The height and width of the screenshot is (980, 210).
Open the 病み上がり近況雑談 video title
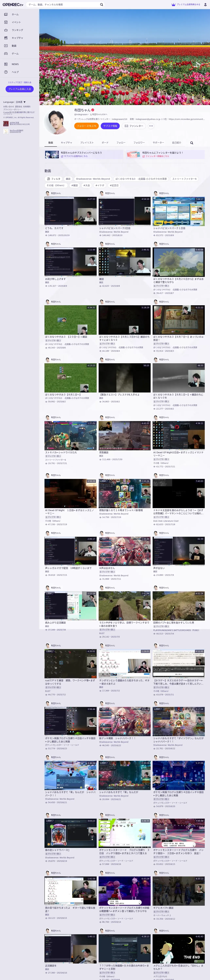pos(55,623)
